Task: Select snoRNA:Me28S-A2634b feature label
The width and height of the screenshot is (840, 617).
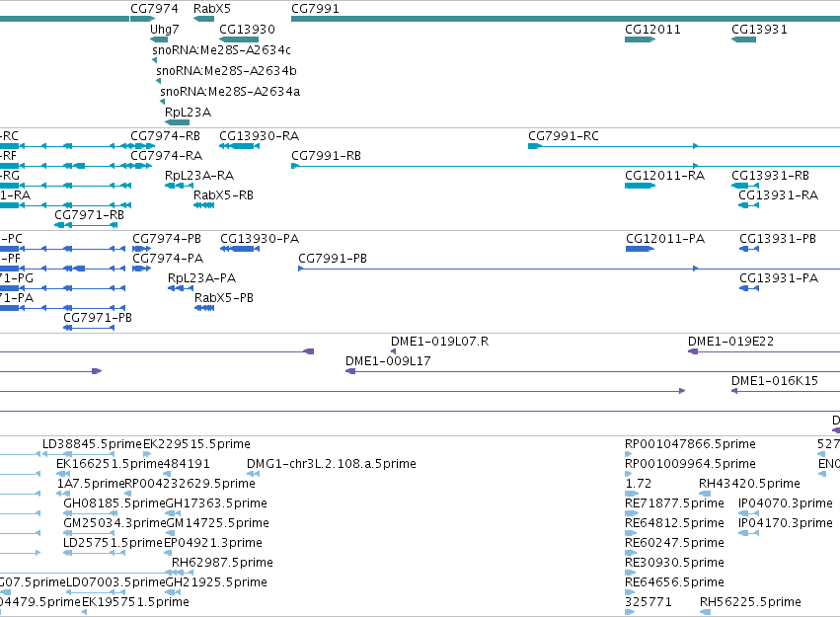Action: click(x=226, y=71)
